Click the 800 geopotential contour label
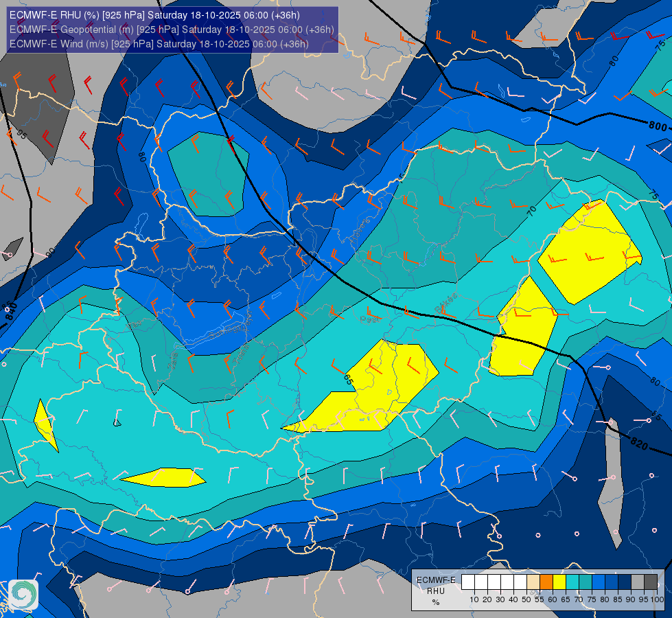The height and width of the screenshot is (618, 672). (x=658, y=126)
